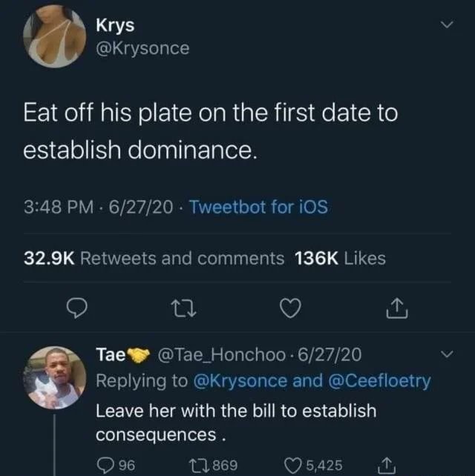View the 136K Likes list

341,258
